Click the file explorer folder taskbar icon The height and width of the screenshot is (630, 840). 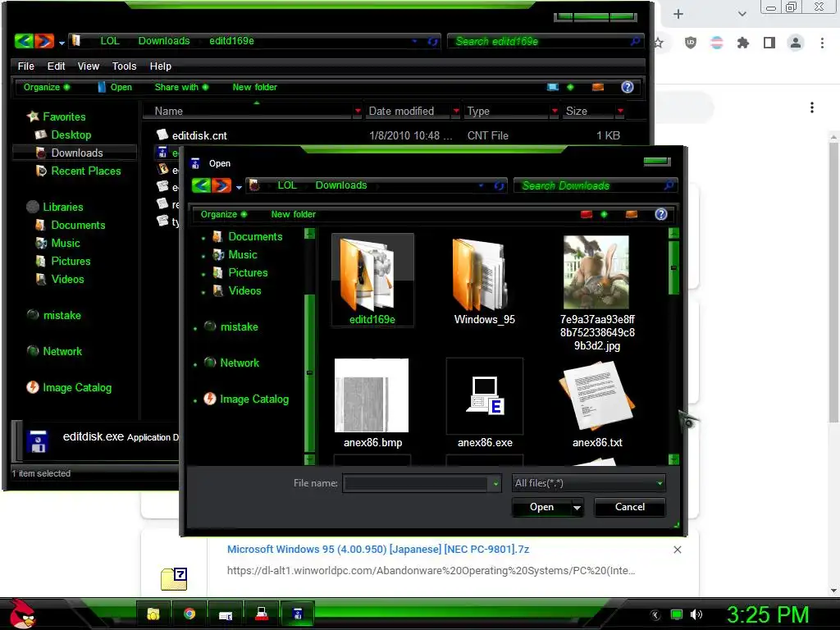click(153, 614)
